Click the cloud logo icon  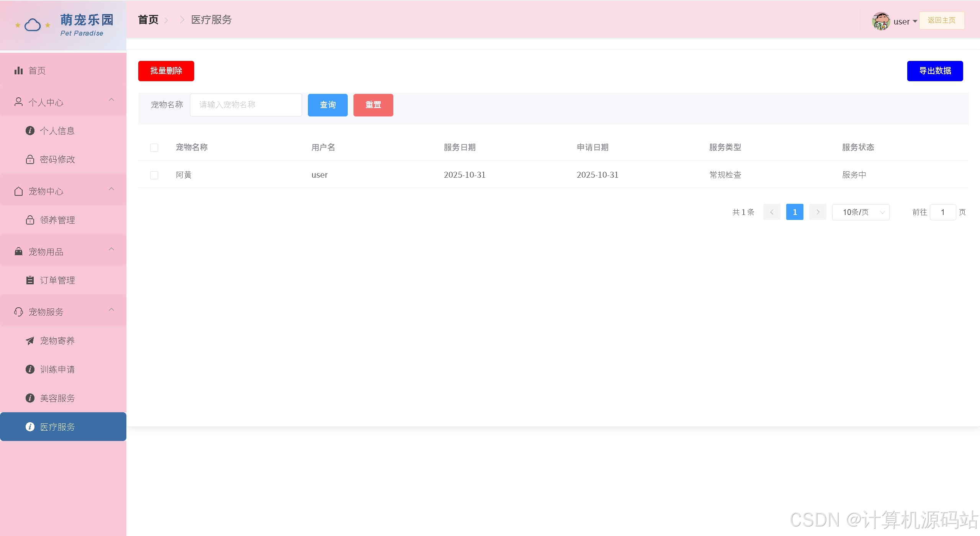coord(33,25)
